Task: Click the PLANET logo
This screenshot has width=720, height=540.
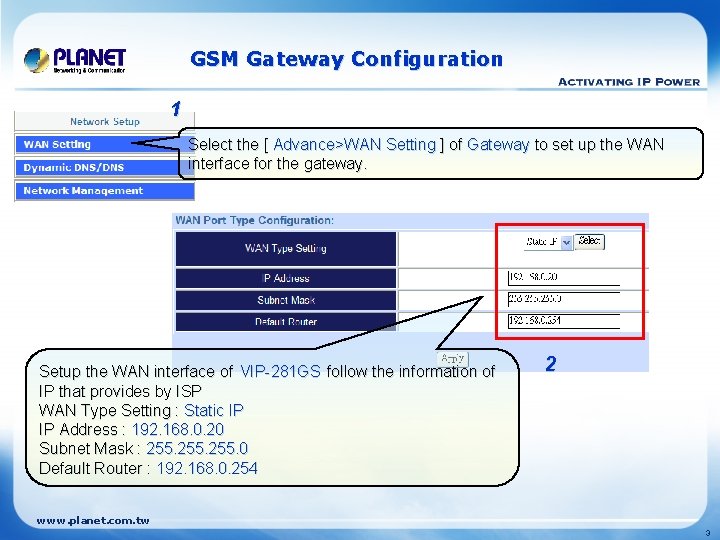Action: pyautogui.click(x=75, y=61)
